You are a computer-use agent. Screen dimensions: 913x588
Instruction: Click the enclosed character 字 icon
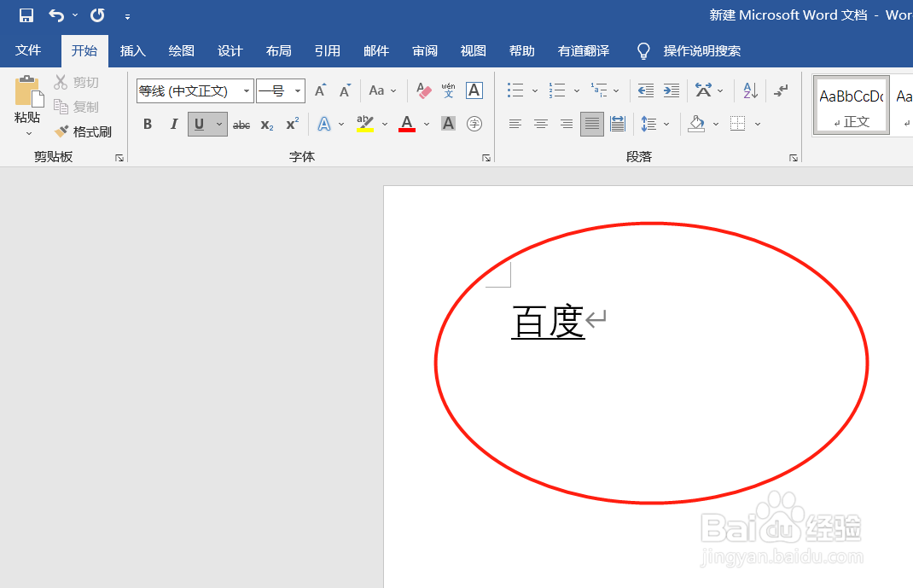[474, 124]
